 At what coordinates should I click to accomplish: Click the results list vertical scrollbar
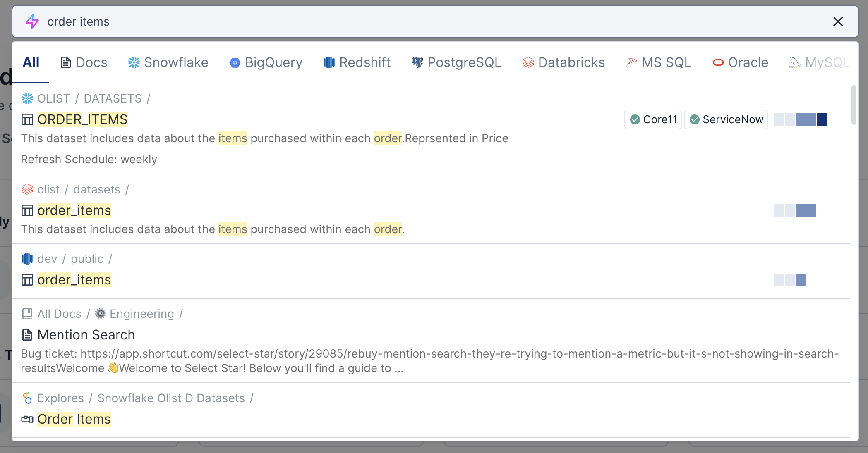tap(854, 105)
